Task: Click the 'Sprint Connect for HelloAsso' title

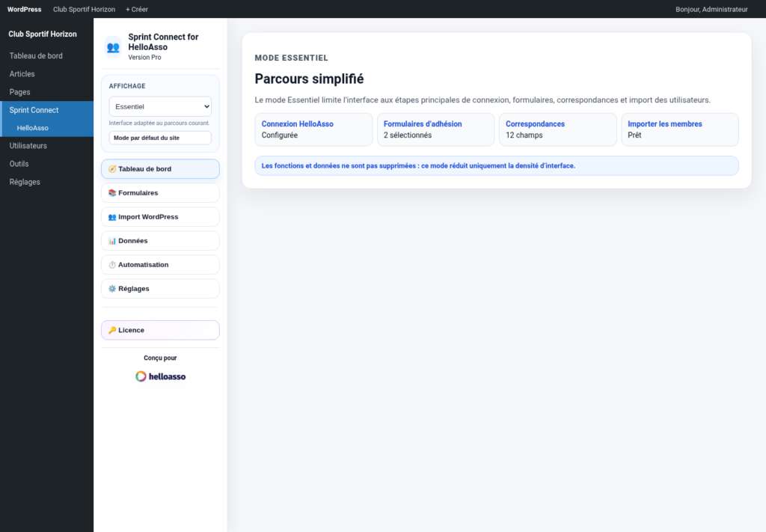Action: point(163,42)
